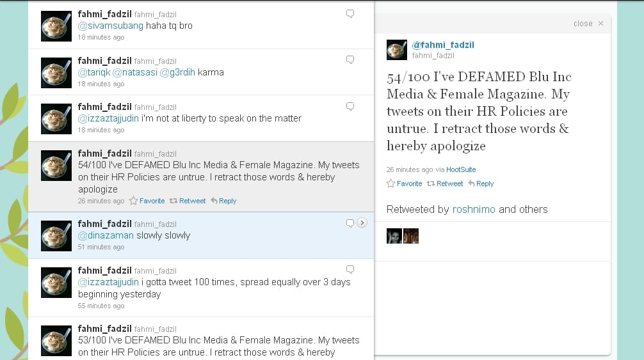The height and width of the screenshot is (360, 644).
Task: Open @natasasi mention link
Action: 134,72
